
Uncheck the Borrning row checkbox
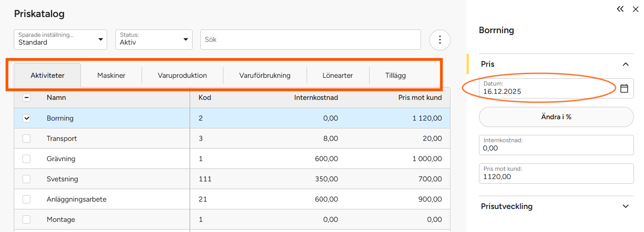click(x=27, y=118)
